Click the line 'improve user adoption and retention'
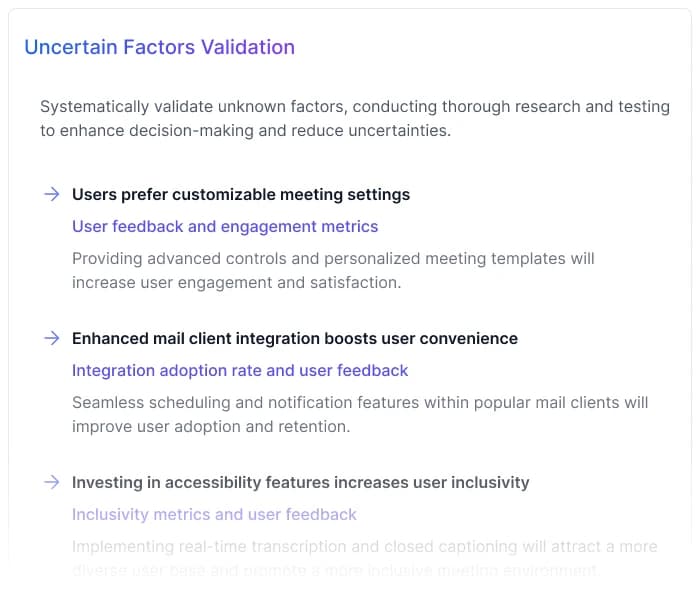This screenshot has width=700, height=600. pyautogui.click(x=210, y=426)
